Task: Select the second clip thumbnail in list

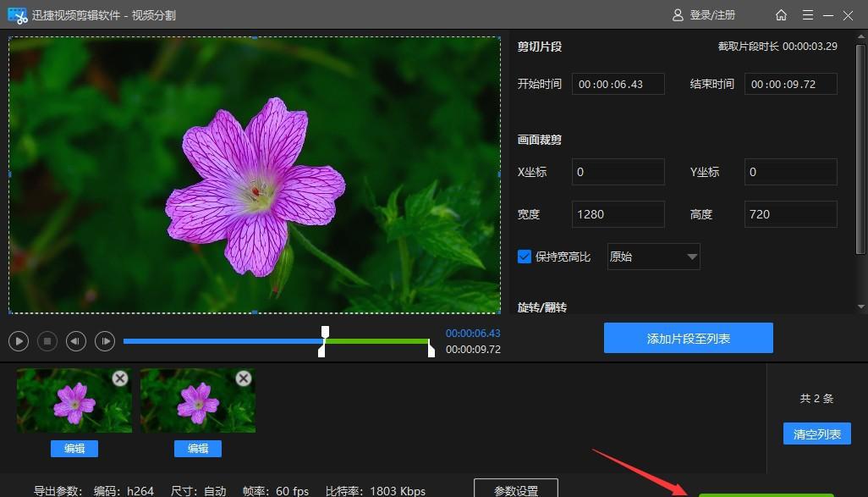Action: click(198, 401)
